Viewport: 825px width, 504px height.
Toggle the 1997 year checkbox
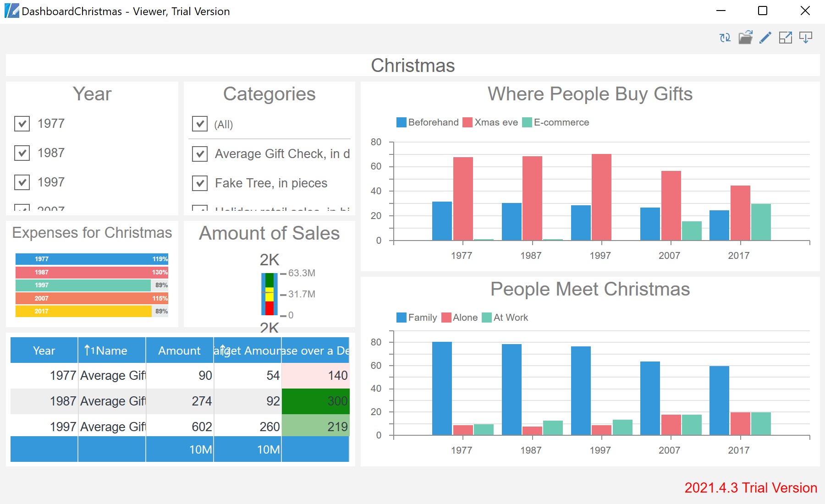click(22, 182)
